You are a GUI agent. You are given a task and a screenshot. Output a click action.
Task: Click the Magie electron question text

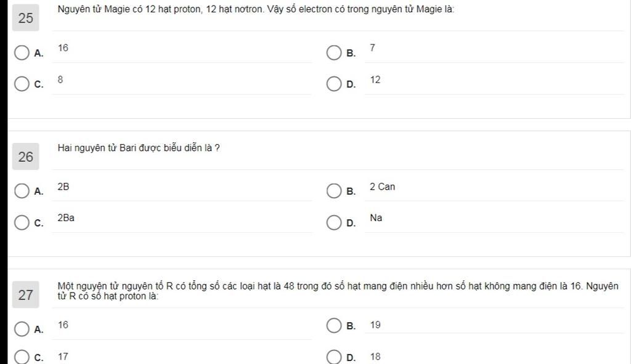point(256,10)
